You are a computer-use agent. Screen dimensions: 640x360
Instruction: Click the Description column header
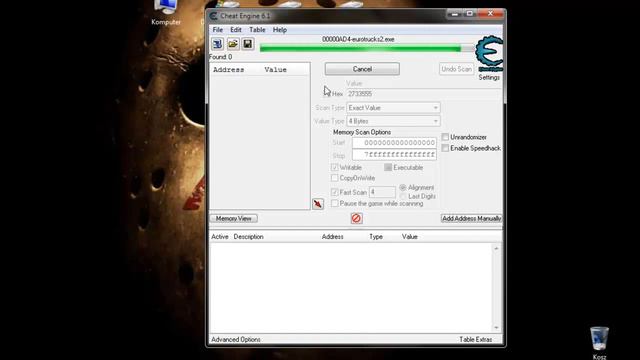pyautogui.click(x=248, y=237)
